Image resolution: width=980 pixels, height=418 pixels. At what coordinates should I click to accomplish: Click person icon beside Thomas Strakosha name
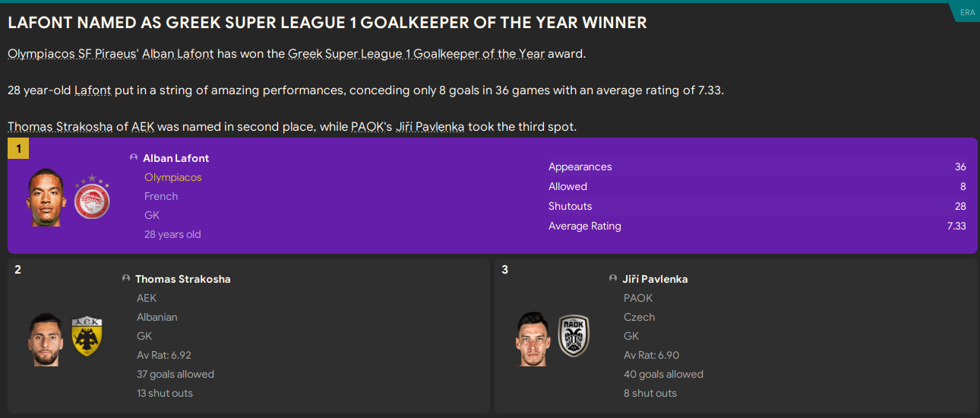pos(126,279)
